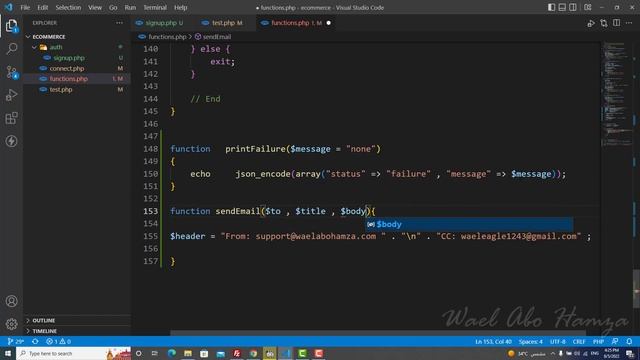Synchronize changes icon in status bar
This screenshot has height=360, width=640.
[x=36, y=341]
